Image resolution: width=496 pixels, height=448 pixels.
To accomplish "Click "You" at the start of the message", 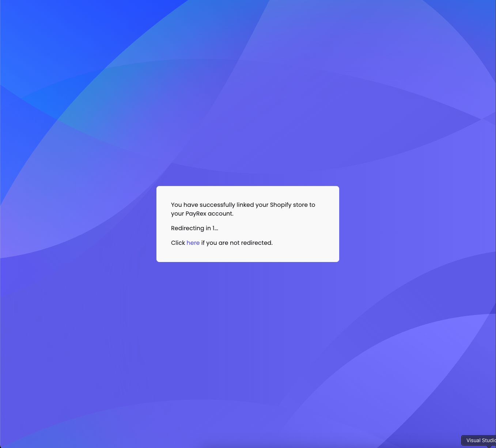I will coord(176,205).
